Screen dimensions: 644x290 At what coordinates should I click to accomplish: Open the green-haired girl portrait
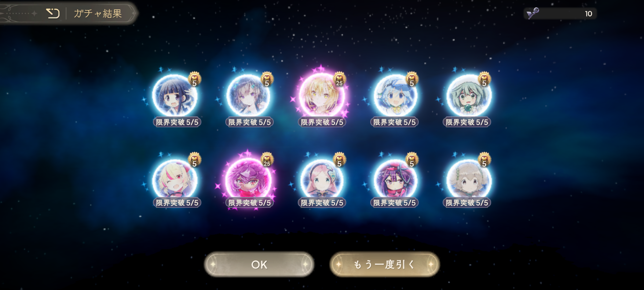468,96
